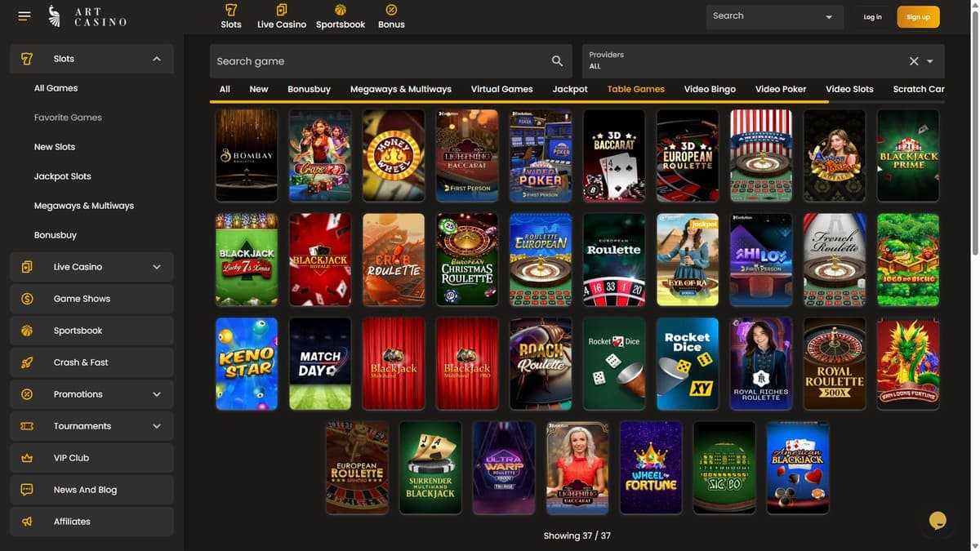Open the hamburger menu icon
980x551 pixels.
[x=24, y=16]
